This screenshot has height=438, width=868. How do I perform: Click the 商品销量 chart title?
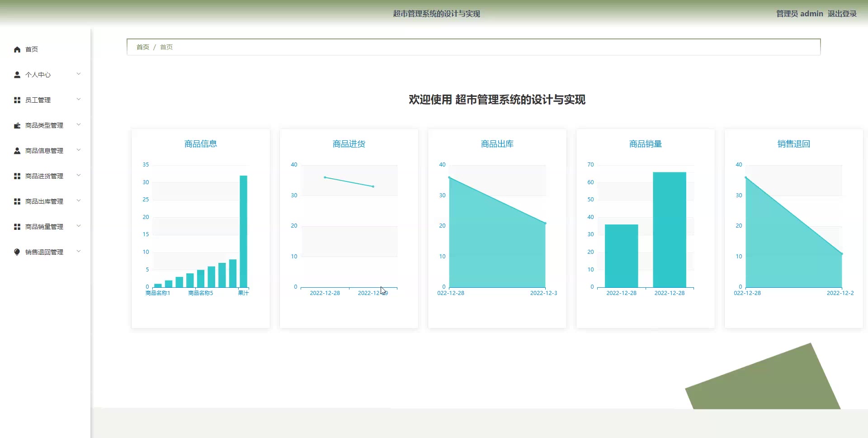[x=645, y=144]
